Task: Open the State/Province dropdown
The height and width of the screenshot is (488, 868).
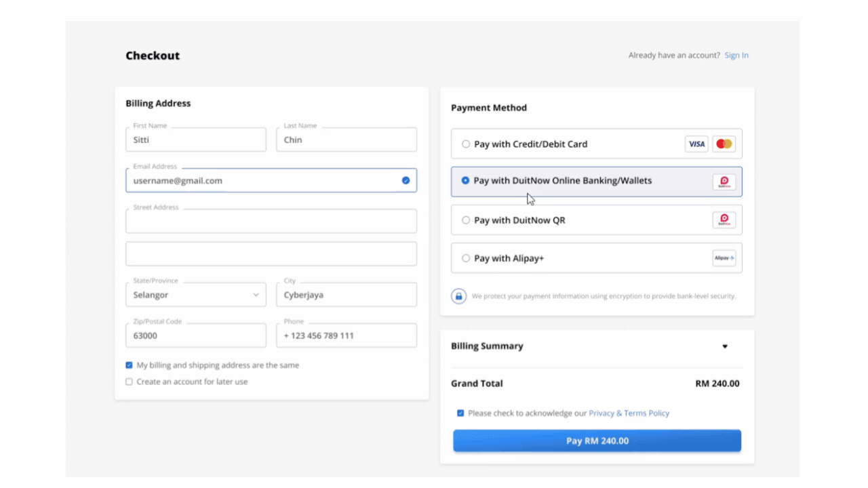Action: pos(196,295)
